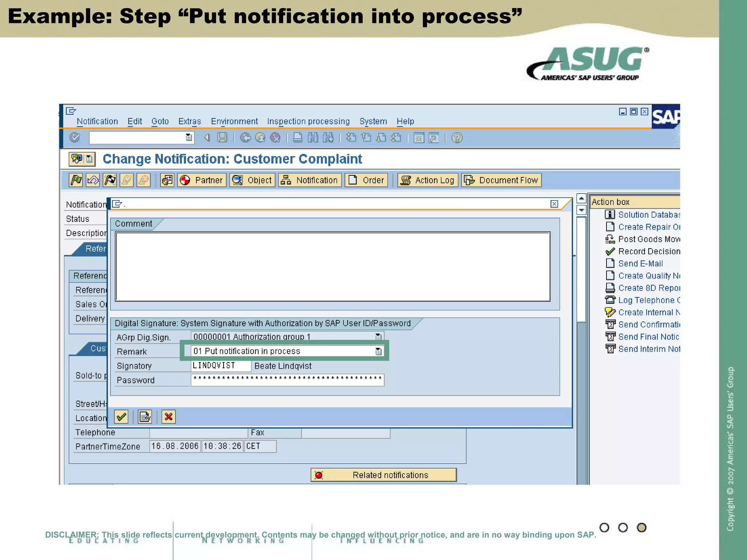Click the Partner button

click(202, 180)
